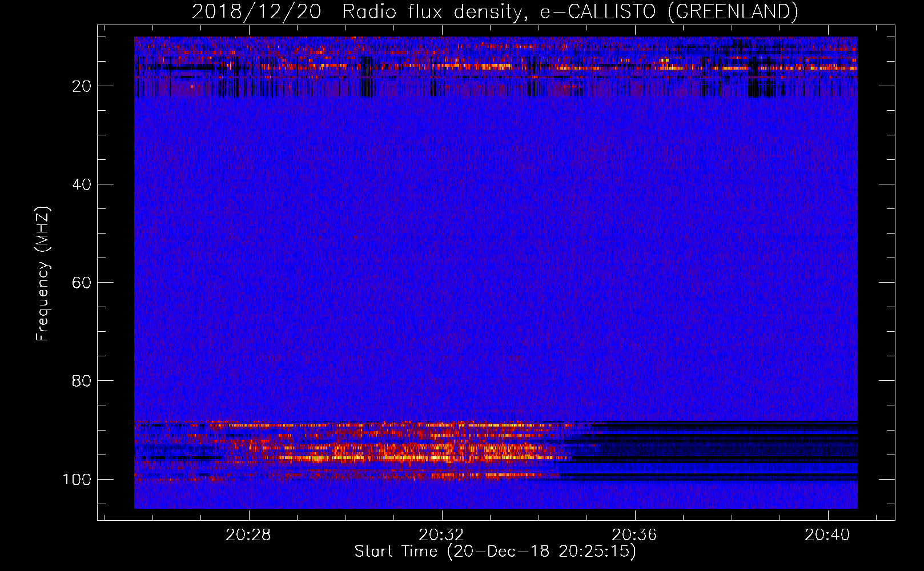Click the 'Frequency (MHZ)' axis label
This screenshot has width=924, height=571.
point(43,274)
